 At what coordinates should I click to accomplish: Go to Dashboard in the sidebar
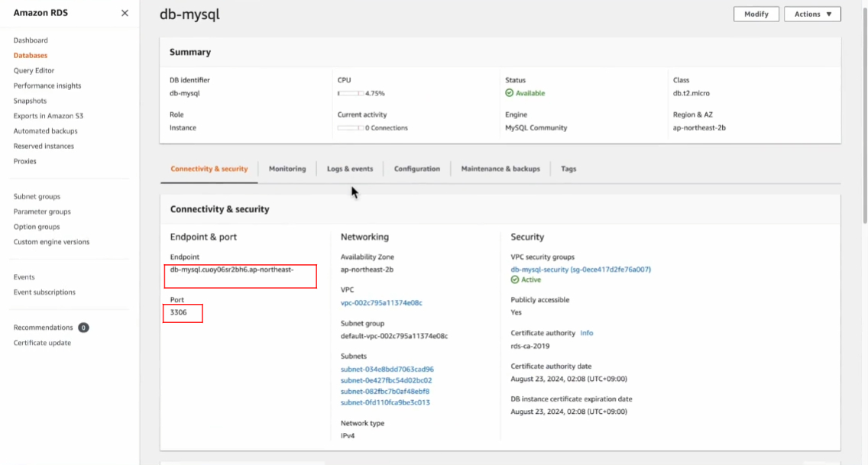pos(31,40)
